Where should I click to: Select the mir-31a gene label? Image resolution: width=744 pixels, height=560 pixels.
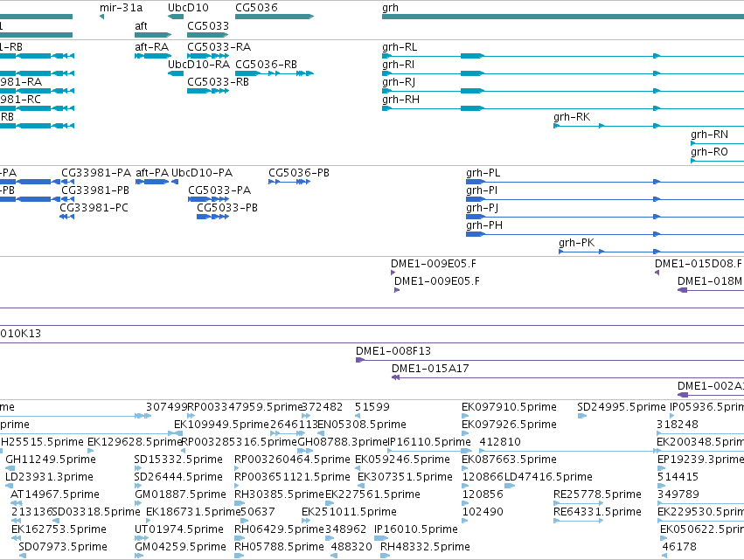(x=121, y=8)
